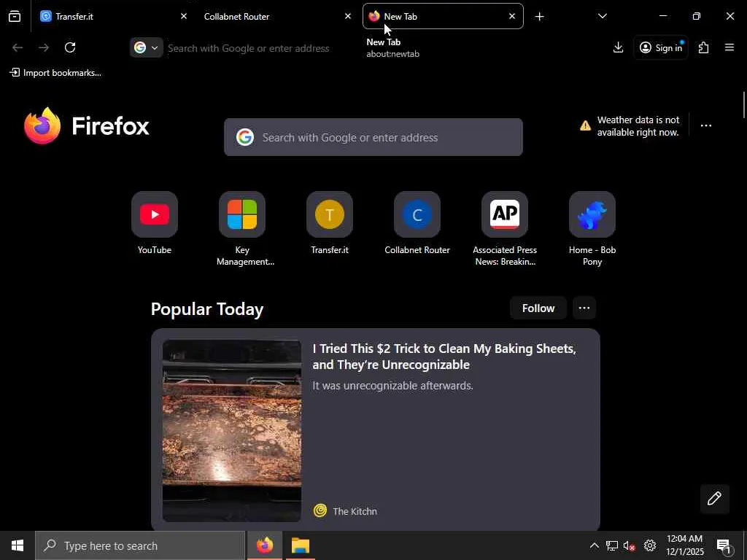Open the search engine selector dropdown
The image size is (747, 560).
[x=146, y=47]
